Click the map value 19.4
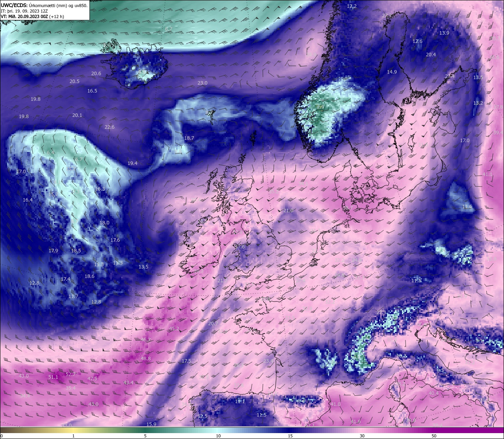Image resolution: width=504 pixels, height=439 pixels. [x=132, y=163]
